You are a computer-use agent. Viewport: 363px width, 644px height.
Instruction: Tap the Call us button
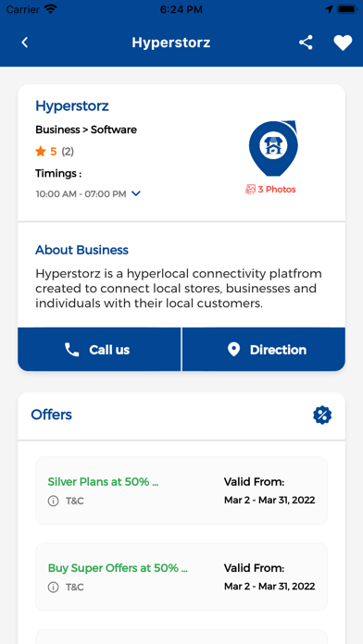(x=99, y=350)
